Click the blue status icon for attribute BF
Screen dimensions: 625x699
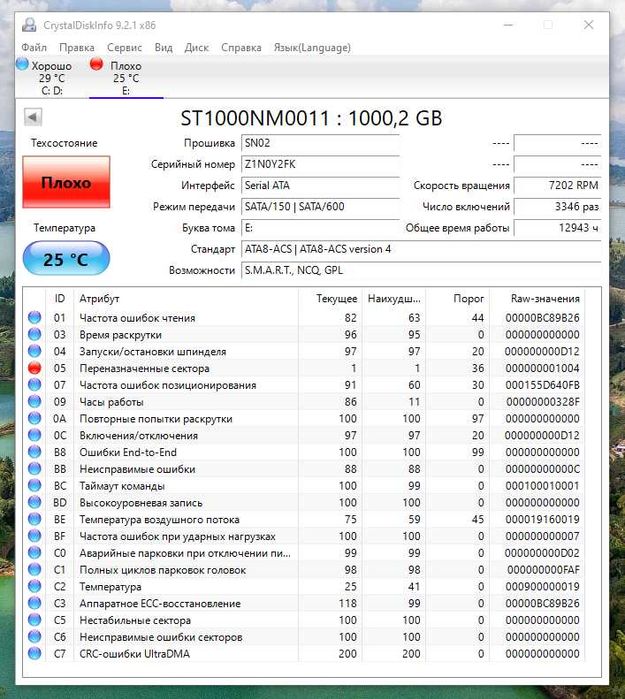pos(34,536)
